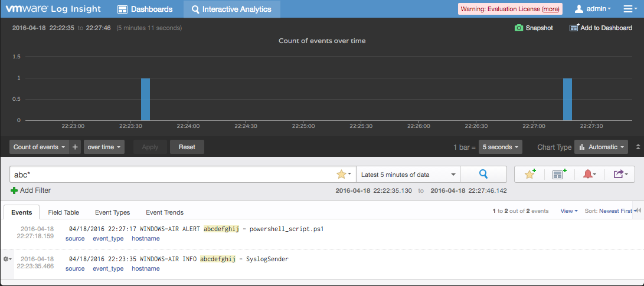The width and height of the screenshot is (644, 286).
Task: Open the Latest 5 minutes of data dropdown
Action: click(x=408, y=175)
